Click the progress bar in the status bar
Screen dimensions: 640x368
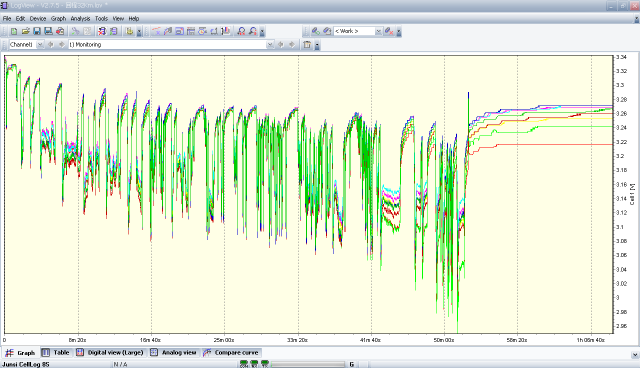pyautogui.click(x=308, y=364)
